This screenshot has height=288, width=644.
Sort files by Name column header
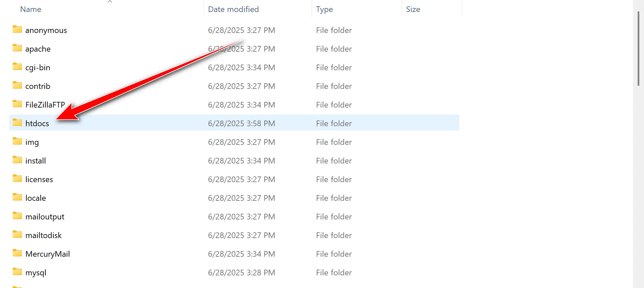pos(31,9)
